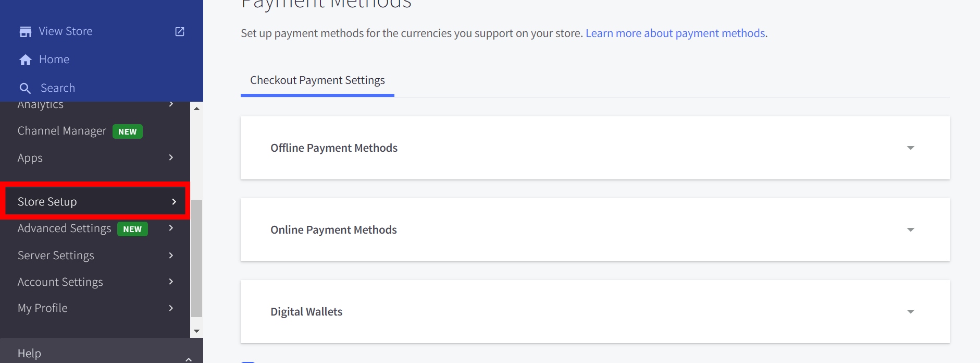
Task: Go to My Profile in sidebar
Action: coord(43,308)
